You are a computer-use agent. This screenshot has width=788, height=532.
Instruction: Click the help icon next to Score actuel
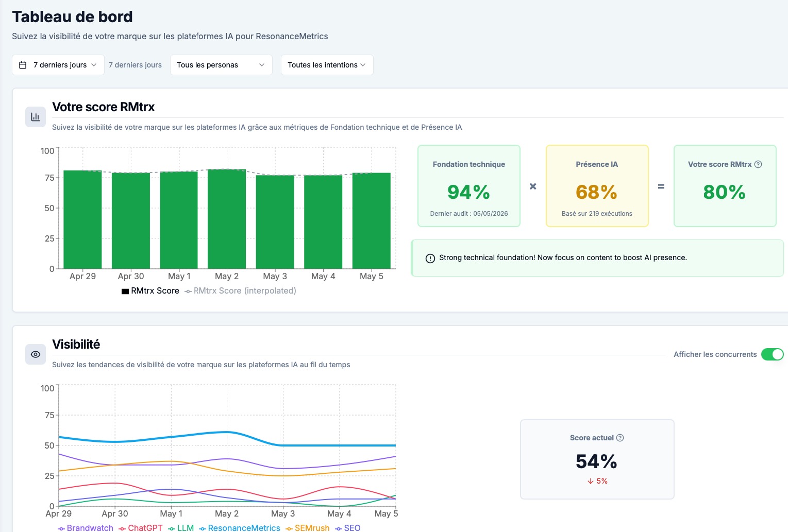[620, 438]
